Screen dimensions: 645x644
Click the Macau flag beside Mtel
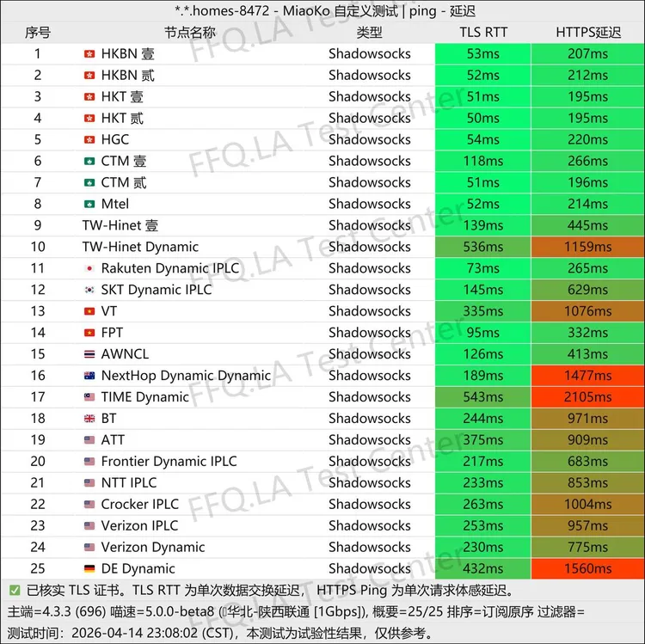[x=89, y=204]
